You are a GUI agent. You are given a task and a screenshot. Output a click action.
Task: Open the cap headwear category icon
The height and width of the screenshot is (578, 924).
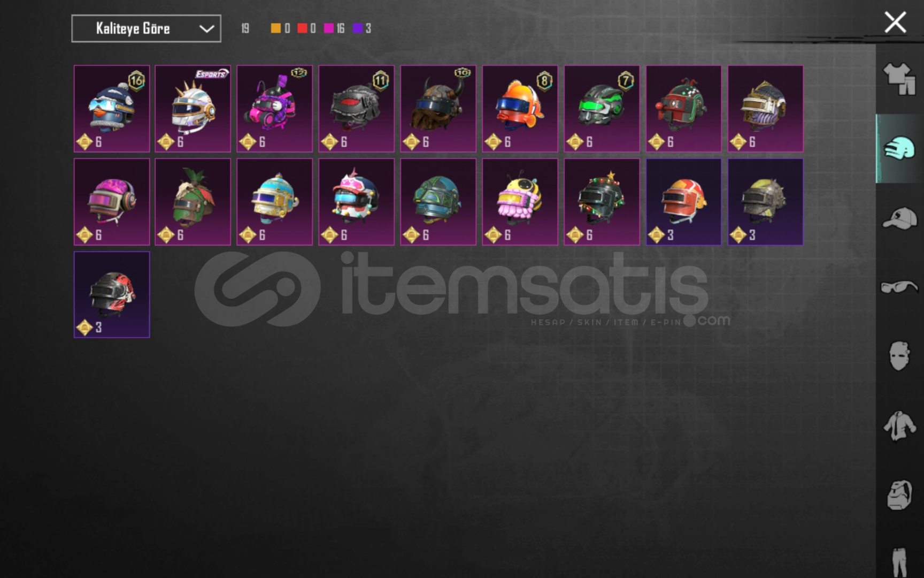click(899, 218)
